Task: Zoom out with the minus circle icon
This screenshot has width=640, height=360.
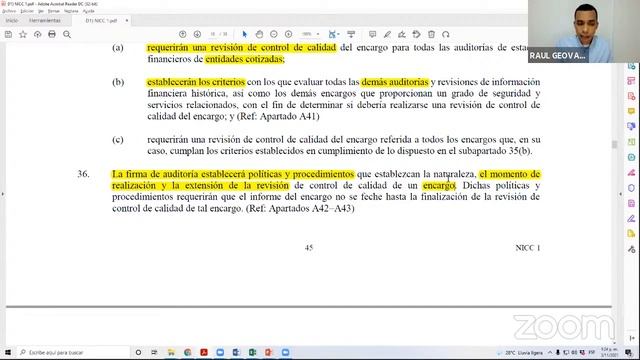Action: pyautogui.click(x=274, y=34)
